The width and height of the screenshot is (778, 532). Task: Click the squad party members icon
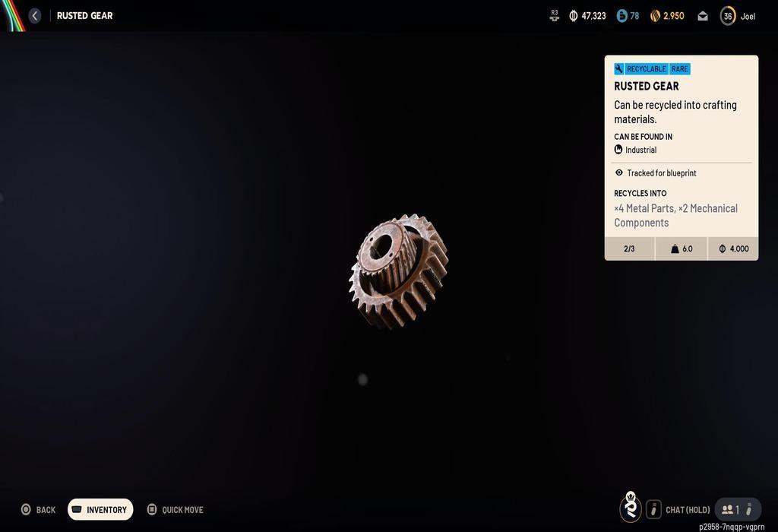[729, 510]
